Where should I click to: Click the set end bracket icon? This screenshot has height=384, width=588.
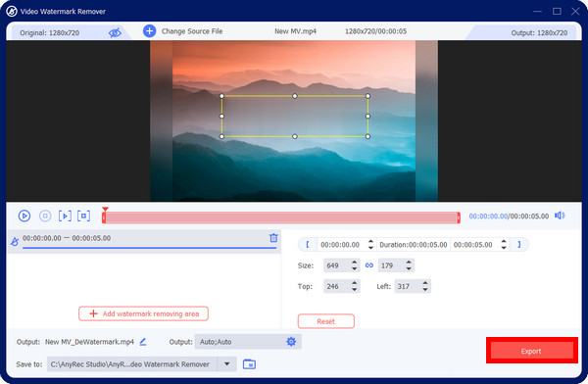[x=519, y=245]
